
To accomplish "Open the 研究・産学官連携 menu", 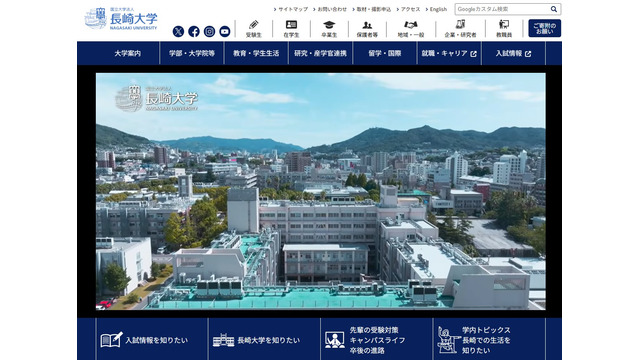I will [x=320, y=53].
